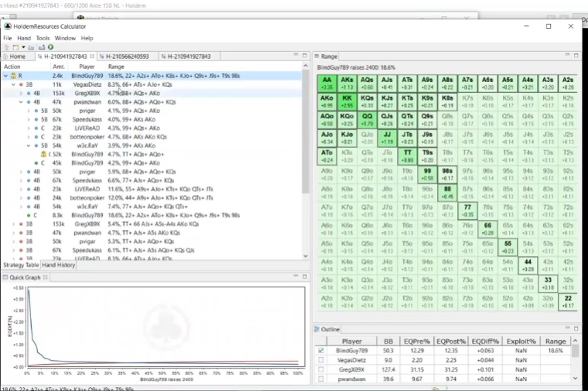Close the active H-210941927843 tab

point(92,57)
